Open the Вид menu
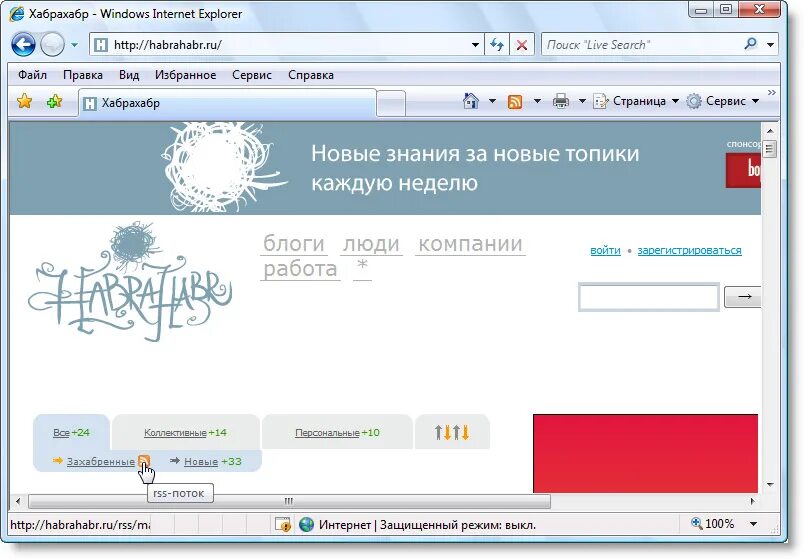Viewport: 804px width, 559px height. (129, 75)
